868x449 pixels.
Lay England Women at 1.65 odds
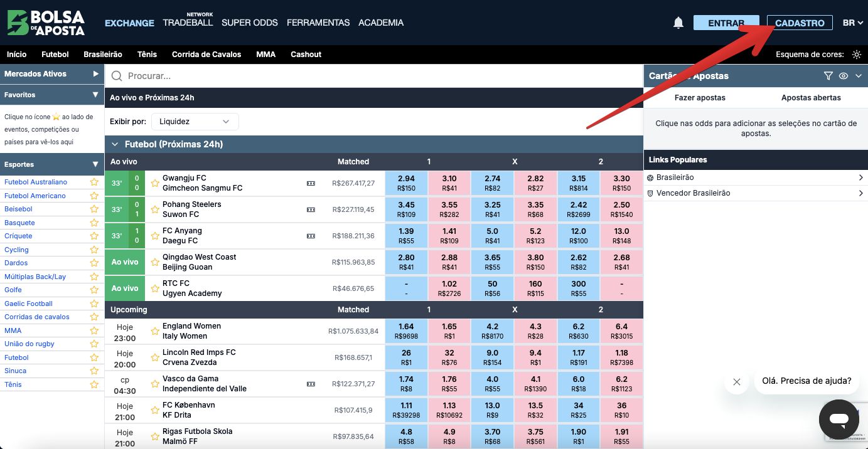tap(449, 331)
